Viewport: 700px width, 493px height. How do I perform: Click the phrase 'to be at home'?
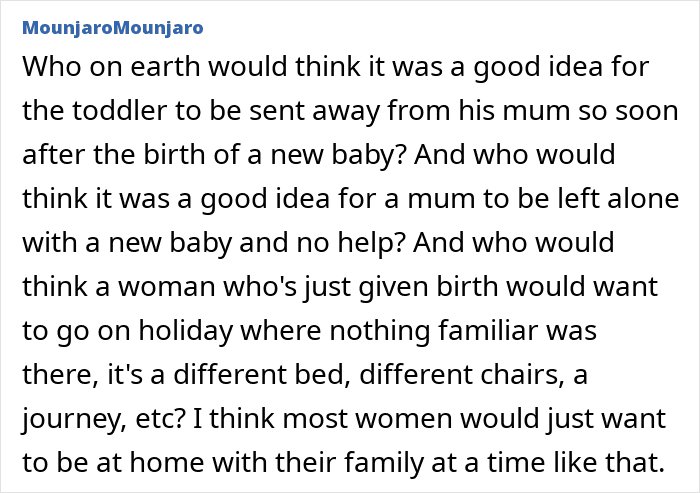(x=113, y=462)
